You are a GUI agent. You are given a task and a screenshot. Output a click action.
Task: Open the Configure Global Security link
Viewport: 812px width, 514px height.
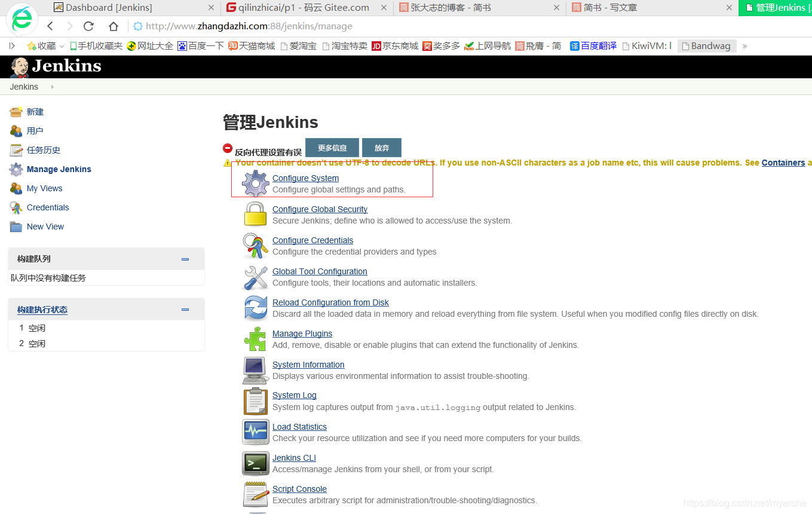[320, 209]
